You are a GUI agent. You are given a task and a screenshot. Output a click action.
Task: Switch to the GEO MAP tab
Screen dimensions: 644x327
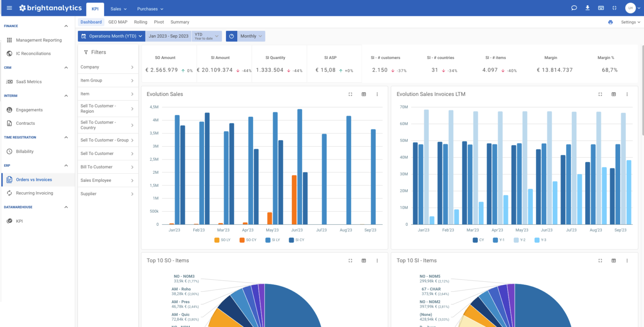click(117, 22)
